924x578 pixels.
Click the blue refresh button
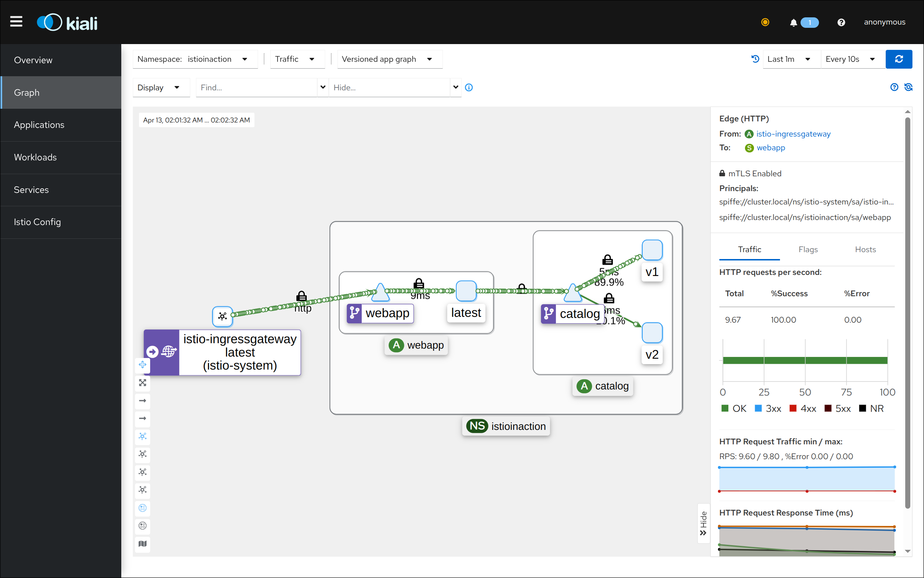click(x=899, y=59)
